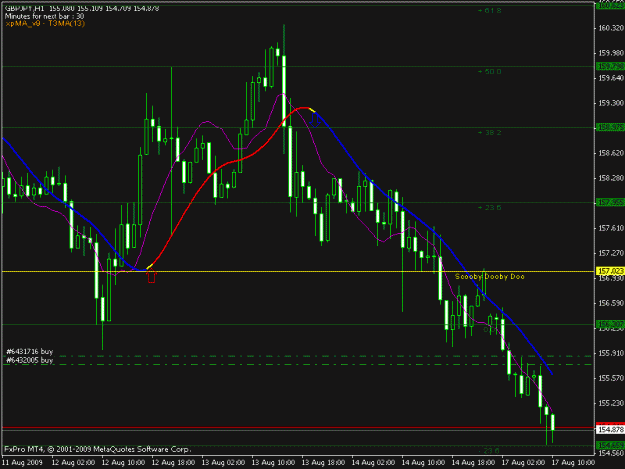The width and height of the screenshot is (625, 469).
Task: Select the '#6432005 buy' order label
Action: point(29,360)
